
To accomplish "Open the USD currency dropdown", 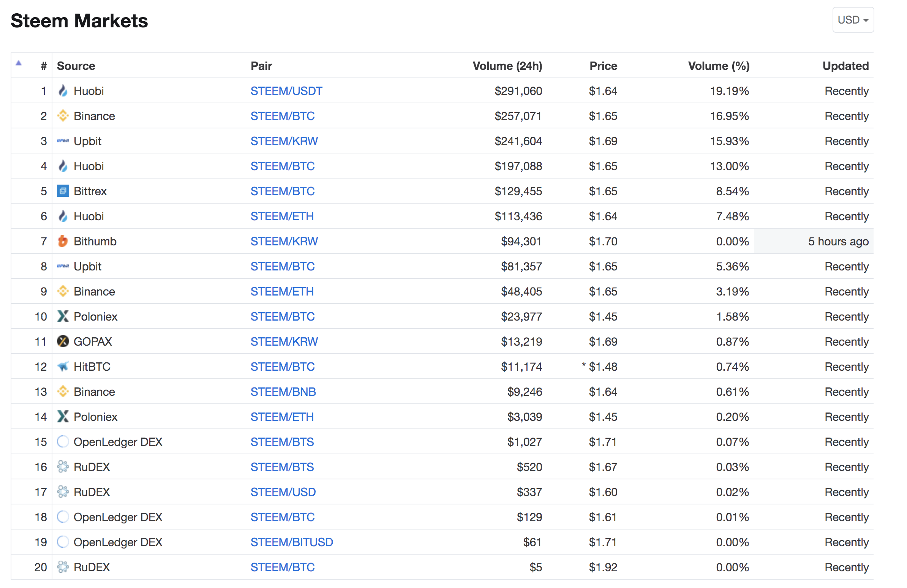I will (x=853, y=20).
